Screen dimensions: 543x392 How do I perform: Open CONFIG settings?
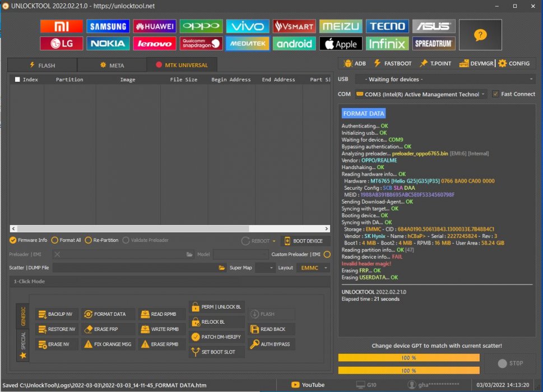pos(514,63)
